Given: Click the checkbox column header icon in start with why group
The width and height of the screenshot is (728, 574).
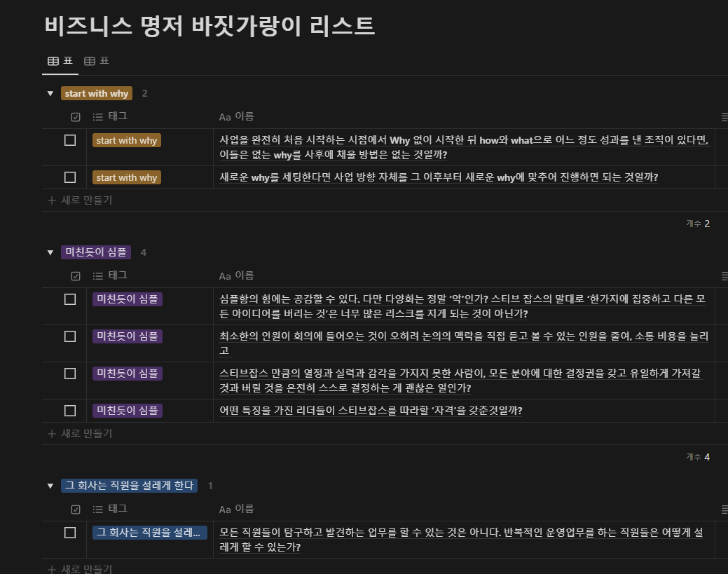Looking at the screenshot, I should pyautogui.click(x=74, y=116).
